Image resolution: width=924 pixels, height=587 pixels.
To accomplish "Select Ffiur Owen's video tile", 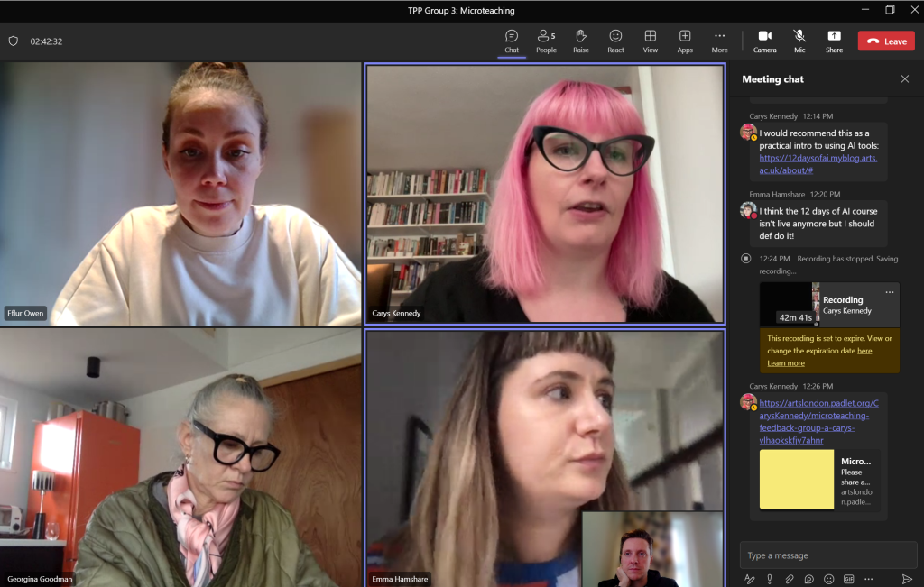I will click(180, 194).
